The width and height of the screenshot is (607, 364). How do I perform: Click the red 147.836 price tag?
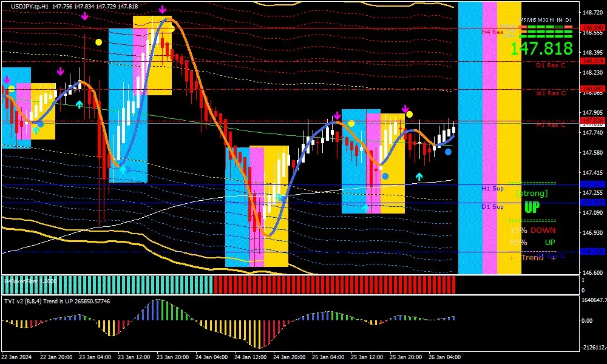click(592, 121)
